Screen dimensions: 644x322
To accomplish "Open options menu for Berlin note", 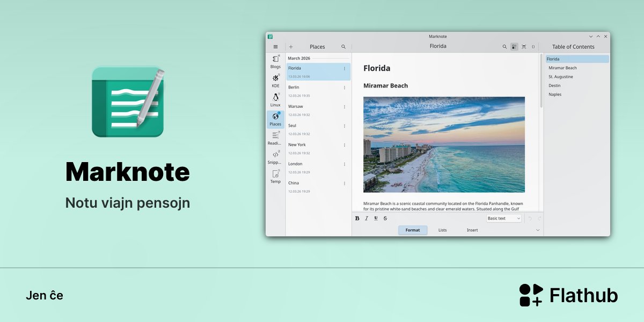I will point(345,87).
